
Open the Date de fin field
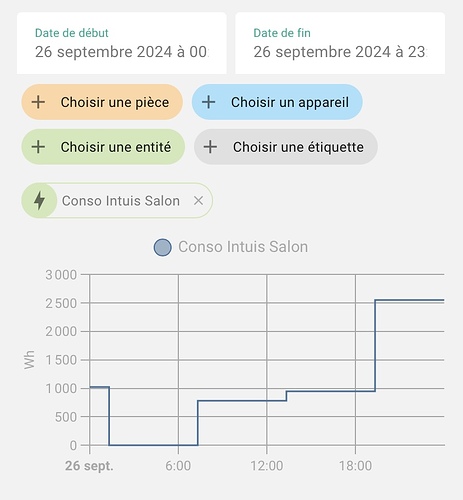tap(340, 43)
